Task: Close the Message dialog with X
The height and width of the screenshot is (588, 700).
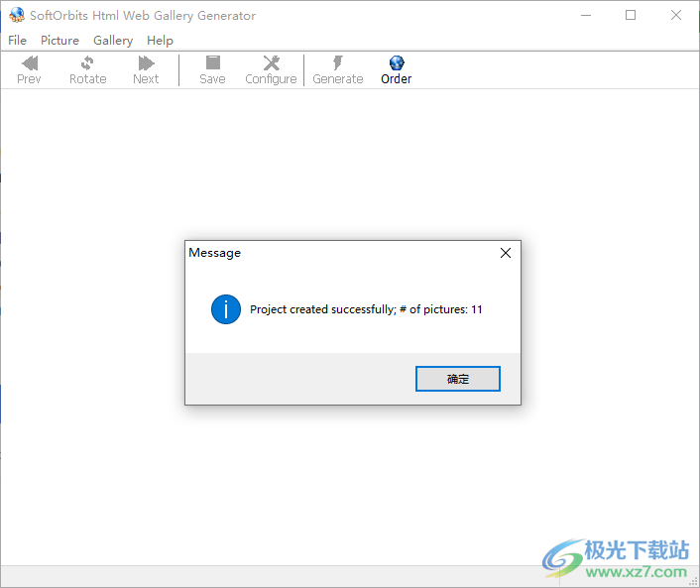Action: coord(506,253)
